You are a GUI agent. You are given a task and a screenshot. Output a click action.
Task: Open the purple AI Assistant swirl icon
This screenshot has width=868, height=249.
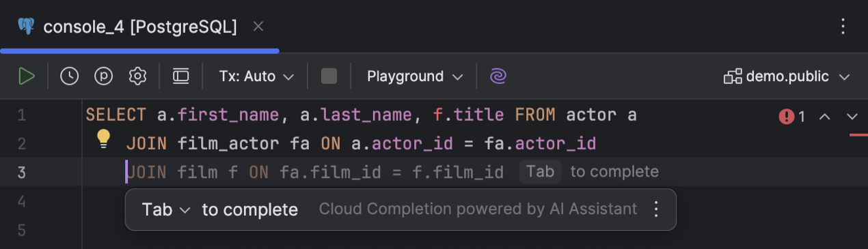tap(498, 76)
